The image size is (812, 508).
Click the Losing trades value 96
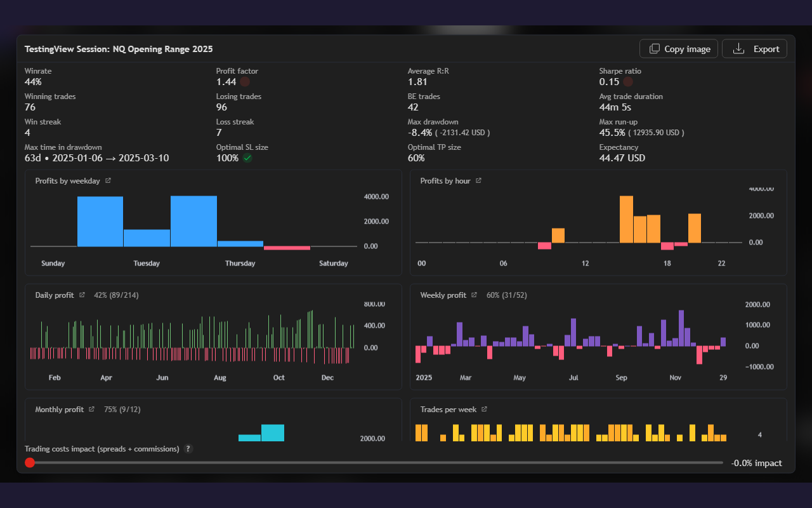pos(221,107)
